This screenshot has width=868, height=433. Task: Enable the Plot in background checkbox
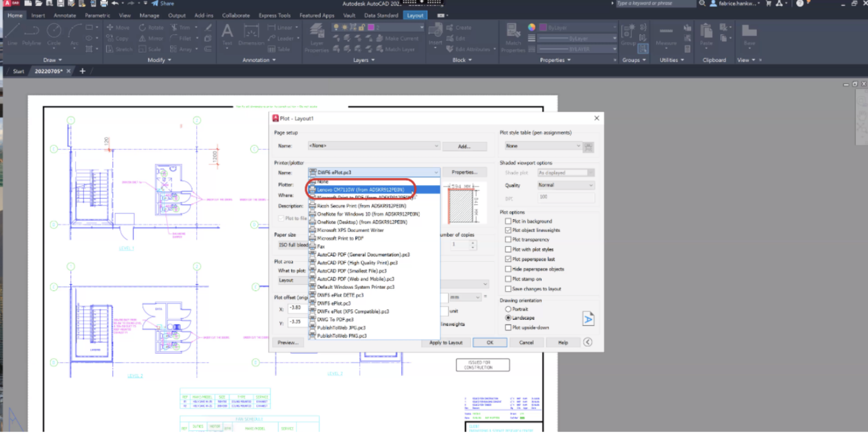tap(508, 221)
